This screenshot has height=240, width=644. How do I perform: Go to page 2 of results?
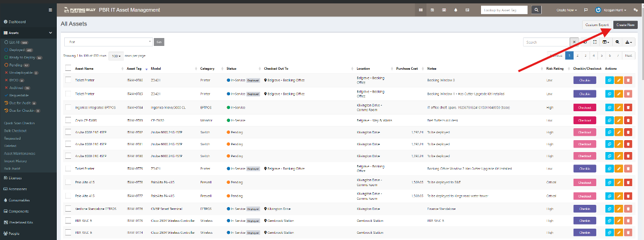tap(577, 56)
